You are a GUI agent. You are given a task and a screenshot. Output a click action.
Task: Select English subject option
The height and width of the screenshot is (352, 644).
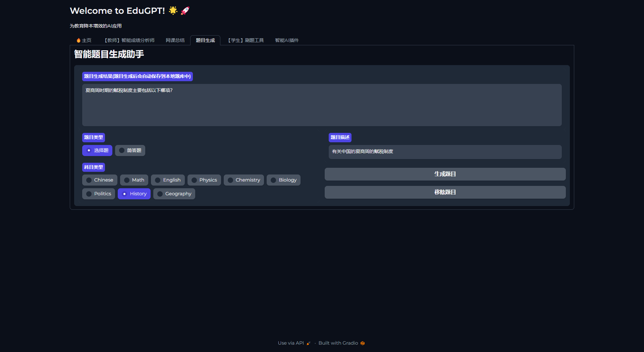tap(168, 180)
